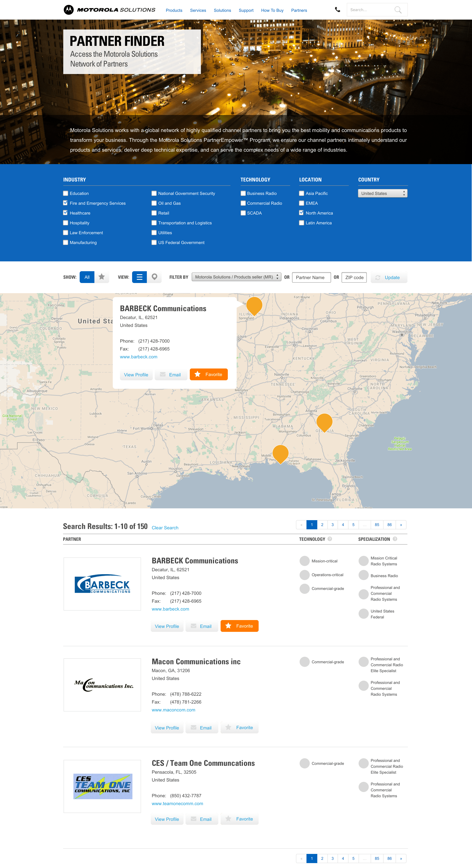Image resolution: width=472 pixels, height=868 pixels.
Task: Check the Oil and Gas checkbox
Action: (154, 203)
